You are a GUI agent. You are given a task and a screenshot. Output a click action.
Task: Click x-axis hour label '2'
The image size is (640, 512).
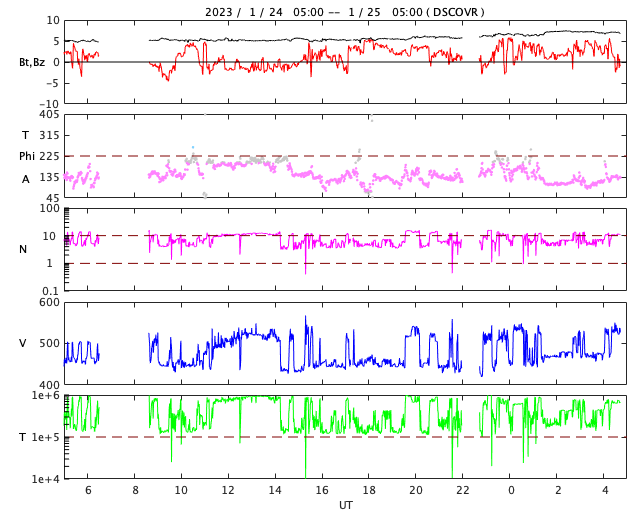click(x=558, y=490)
